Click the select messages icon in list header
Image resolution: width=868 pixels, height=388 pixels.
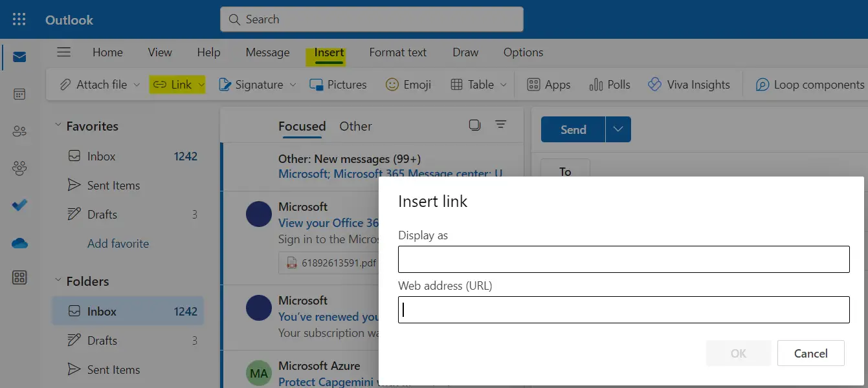click(x=474, y=125)
